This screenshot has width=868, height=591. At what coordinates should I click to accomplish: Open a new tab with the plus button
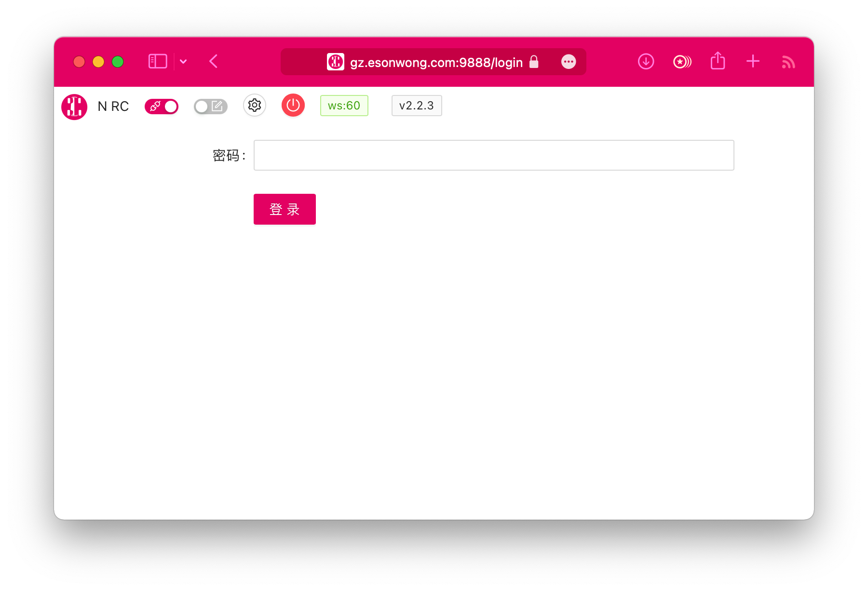[752, 61]
